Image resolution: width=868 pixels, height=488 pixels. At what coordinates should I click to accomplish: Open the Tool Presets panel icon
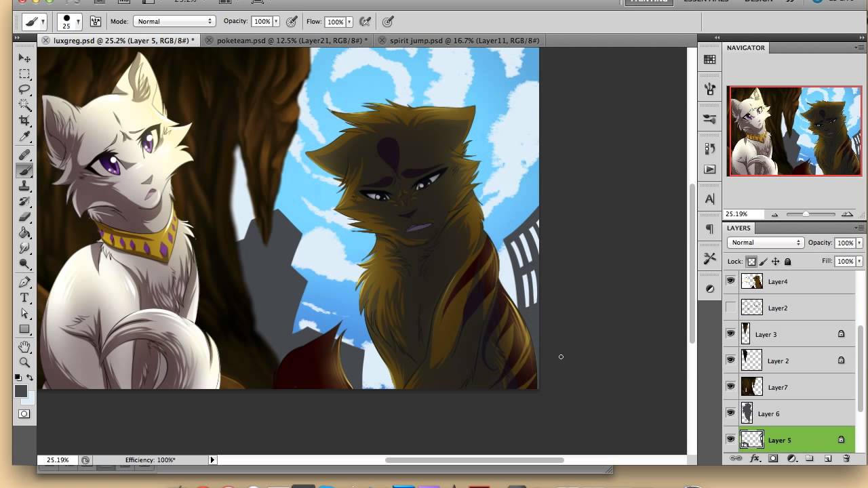(x=710, y=258)
